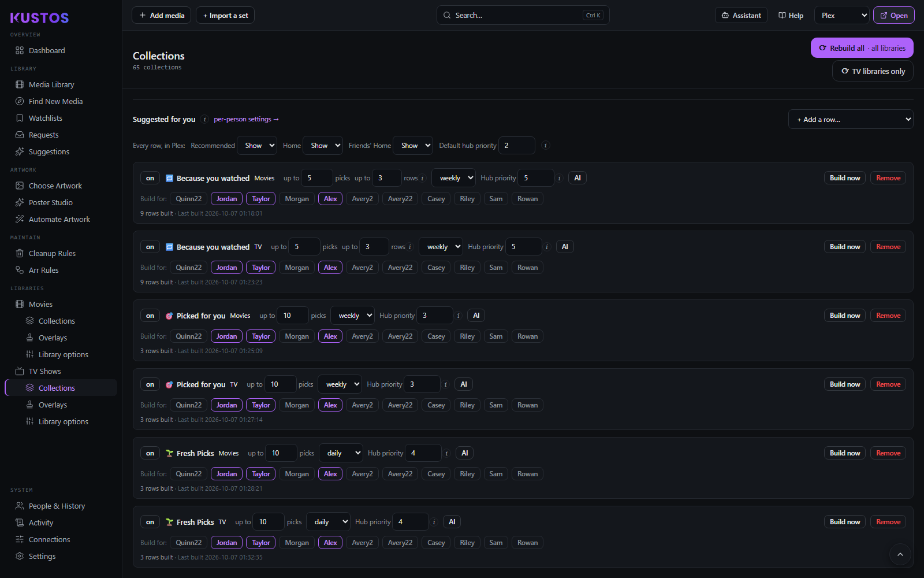Open Poster Studio
This screenshot has height=578, width=924.
pyautogui.click(x=50, y=202)
